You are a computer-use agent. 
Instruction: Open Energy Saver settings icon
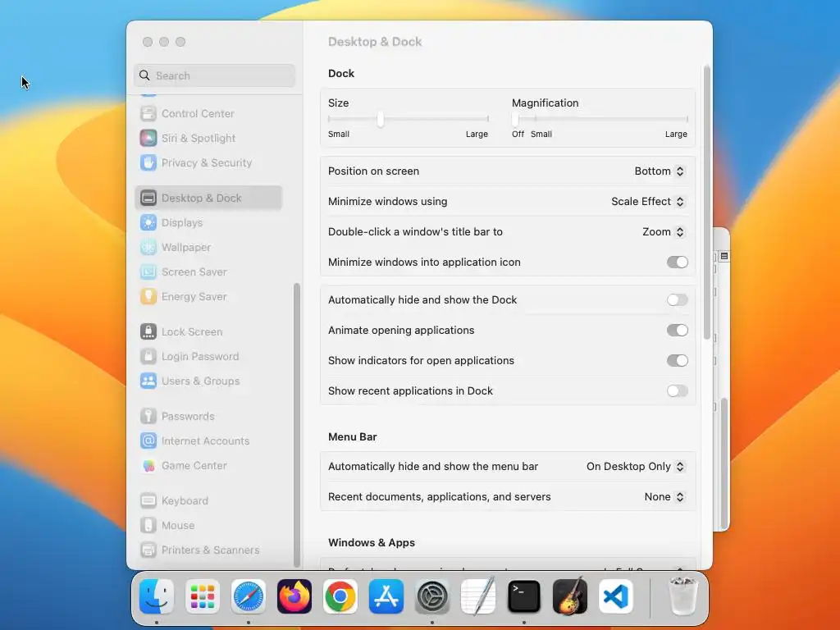coord(148,297)
